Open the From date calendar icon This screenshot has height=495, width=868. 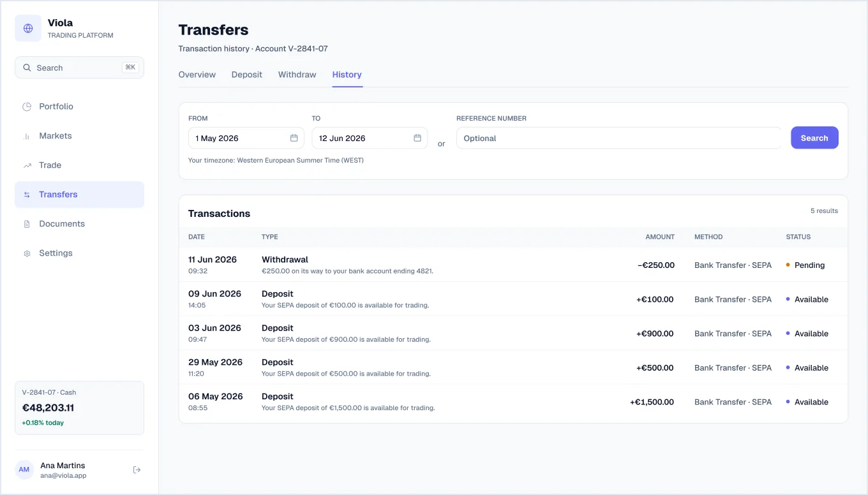(x=294, y=138)
